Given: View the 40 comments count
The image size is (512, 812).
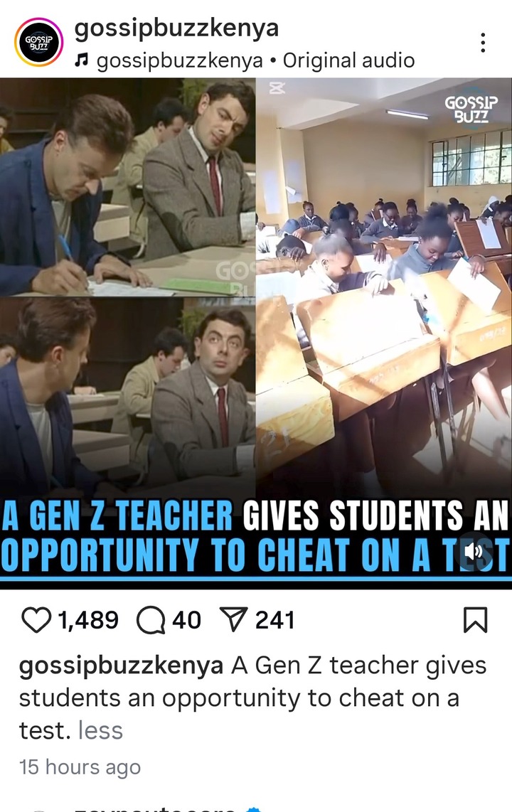Looking at the screenshot, I should click(186, 620).
